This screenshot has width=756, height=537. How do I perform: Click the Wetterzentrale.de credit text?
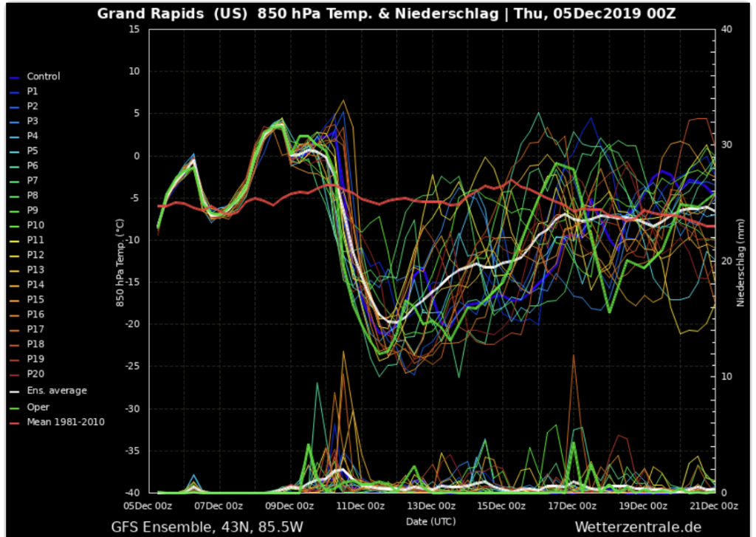click(638, 527)
